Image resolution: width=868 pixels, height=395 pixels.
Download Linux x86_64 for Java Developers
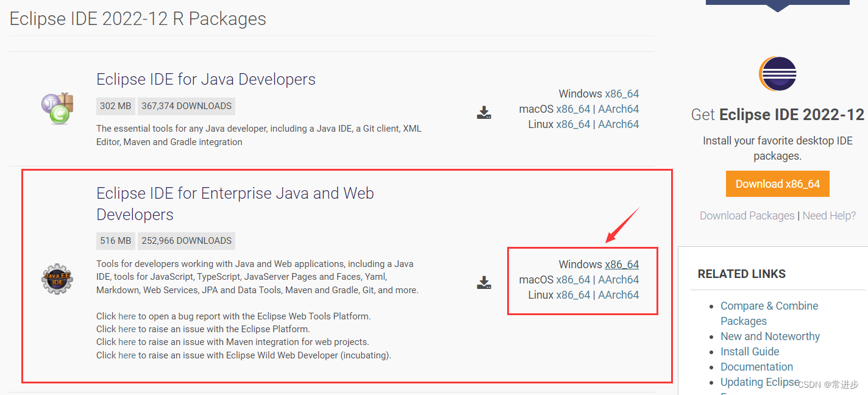(573, 124)
